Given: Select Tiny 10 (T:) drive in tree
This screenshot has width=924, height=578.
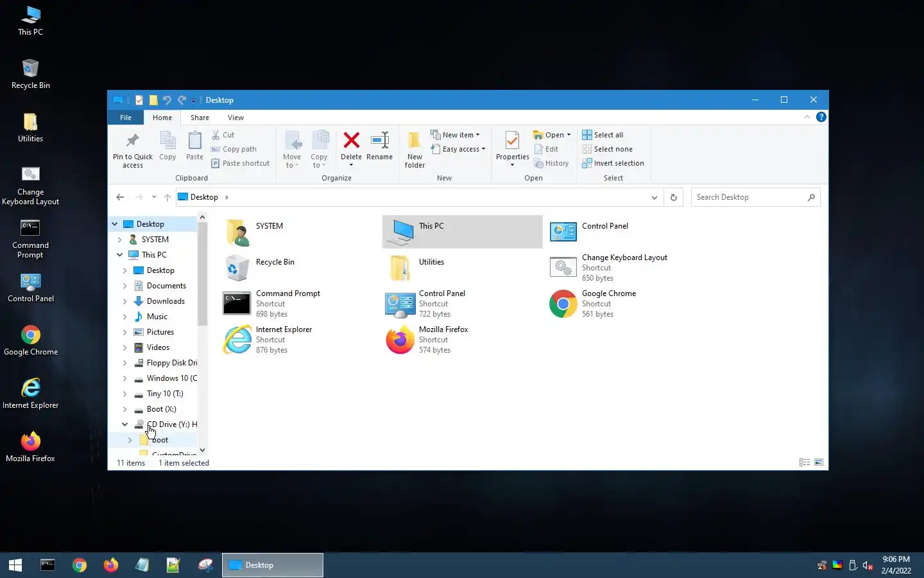Looking at the screenshot, I should pyautogui.click(x=165, y=394).
